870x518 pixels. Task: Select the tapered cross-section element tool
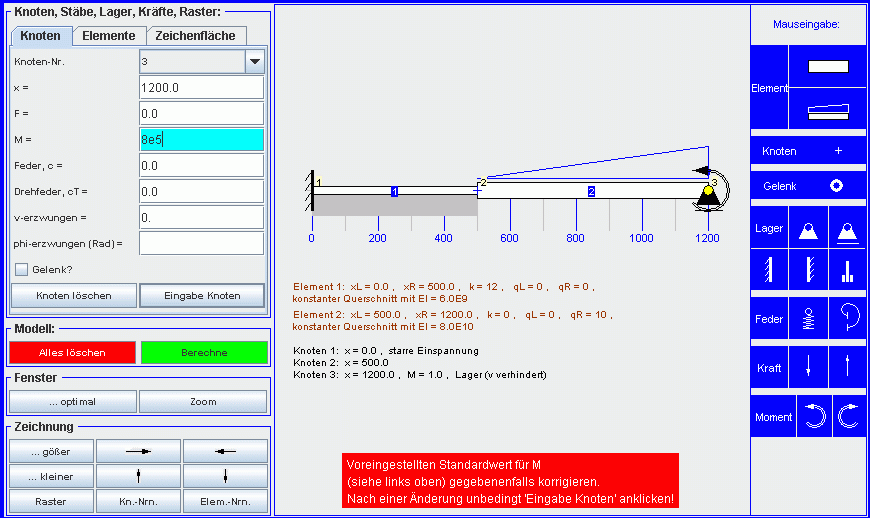(x=828, y=110)
